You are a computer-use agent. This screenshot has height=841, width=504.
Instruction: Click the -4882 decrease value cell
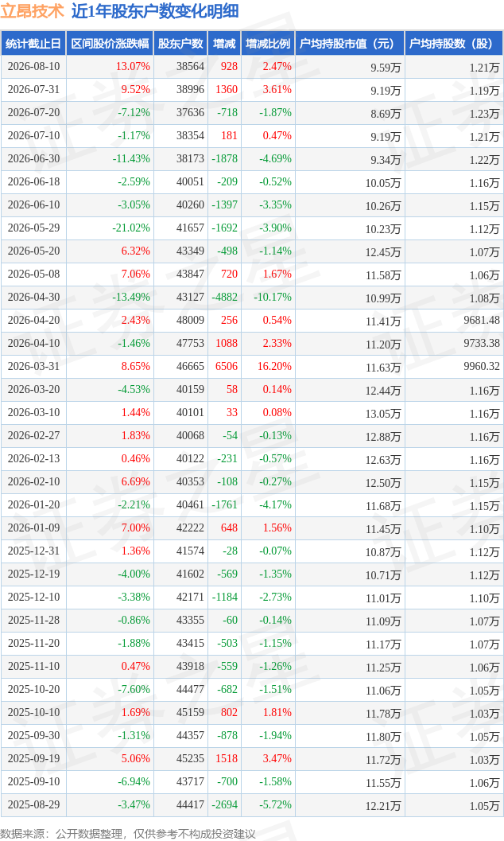224,297
